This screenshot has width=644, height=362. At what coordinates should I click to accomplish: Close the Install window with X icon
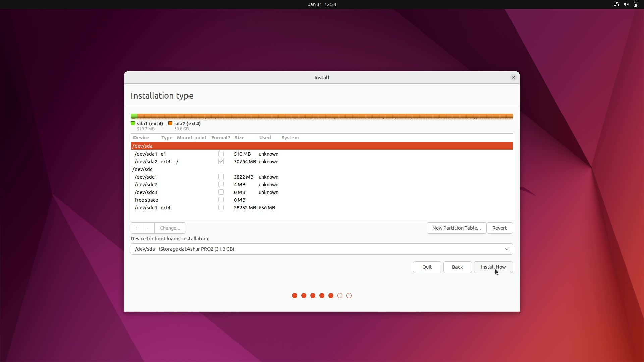(x=513, y=77)
